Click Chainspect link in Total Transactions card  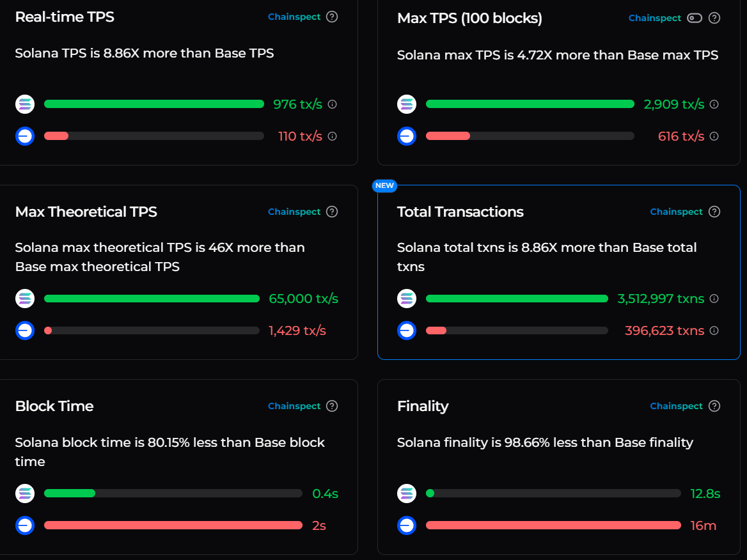(x=676, y=212)
